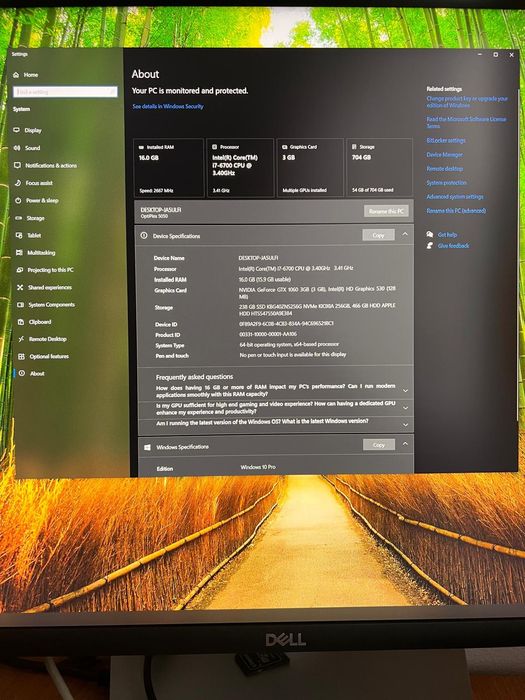Click the Give feedback link text
This screenshot has height=700, width=525.
point(454,246)
